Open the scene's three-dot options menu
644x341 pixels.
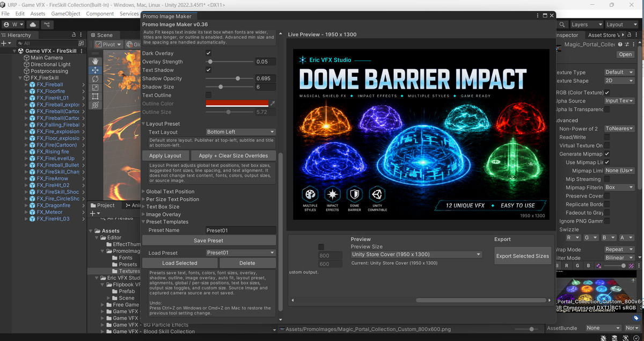83,51
